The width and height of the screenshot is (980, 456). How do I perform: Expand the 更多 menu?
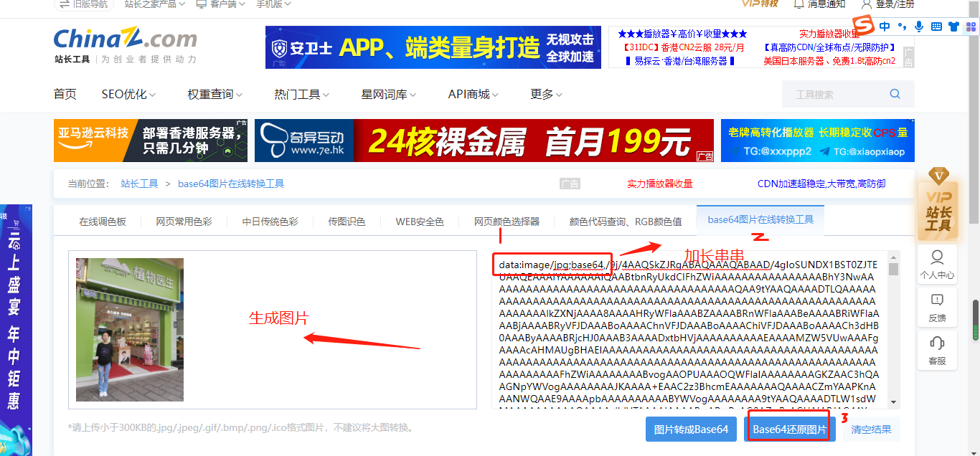coord(546,94)
